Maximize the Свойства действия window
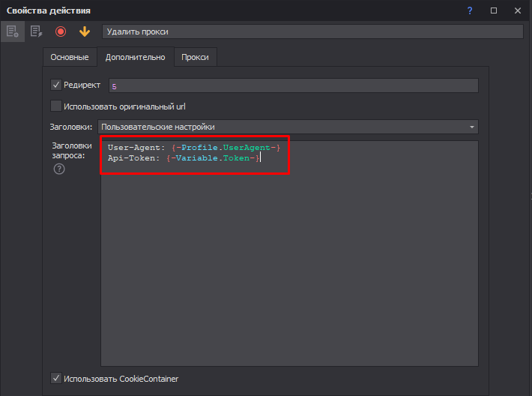 [494, 10]
